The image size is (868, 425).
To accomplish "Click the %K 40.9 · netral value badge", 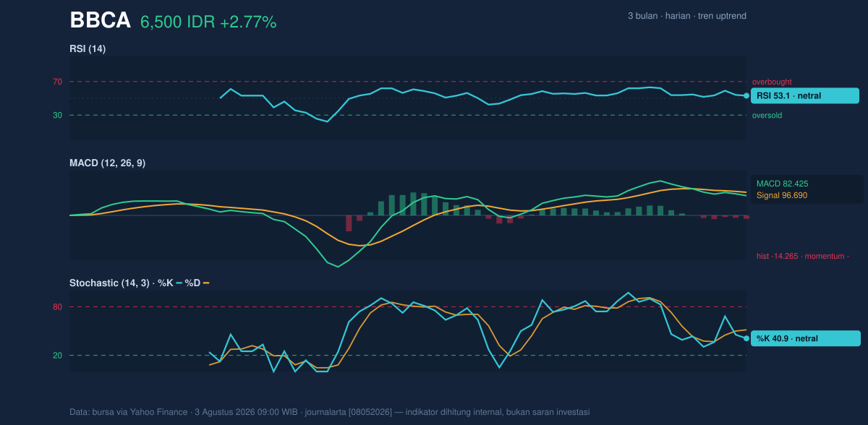I will tap(806, 338).
